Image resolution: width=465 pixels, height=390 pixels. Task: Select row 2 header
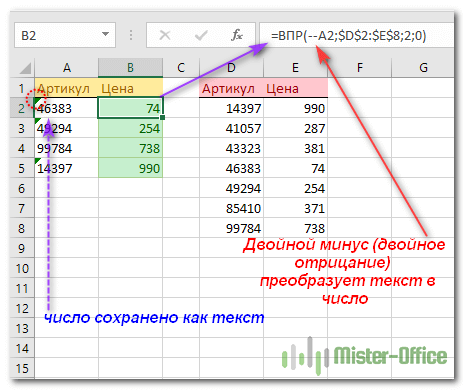(x=22, y=108)
